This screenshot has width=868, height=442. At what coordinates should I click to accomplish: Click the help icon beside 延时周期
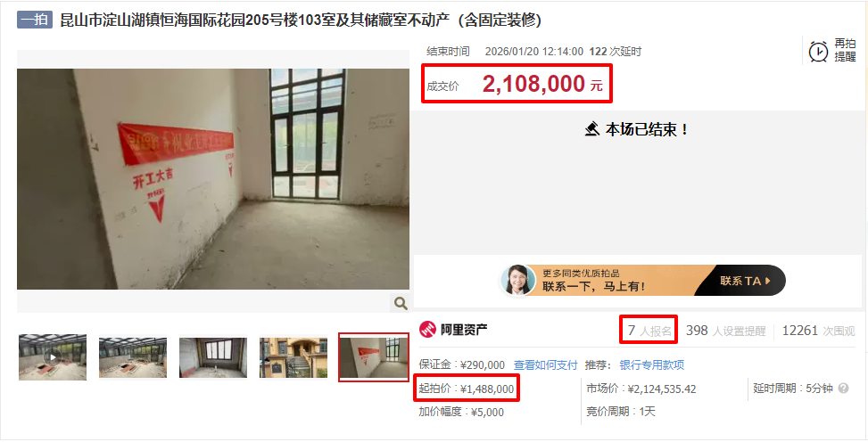pyautogui.click(x=843, y=389)
